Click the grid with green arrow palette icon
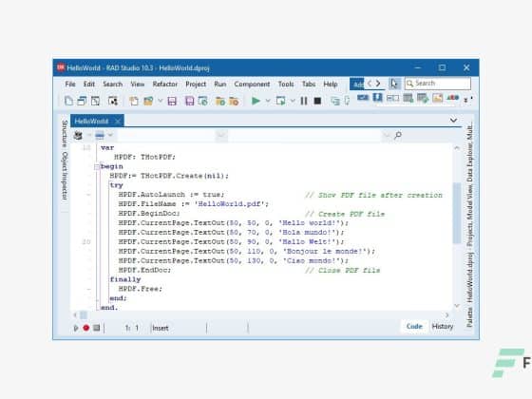532x399 pixels. pyautogui.click(x=423, y=98)
